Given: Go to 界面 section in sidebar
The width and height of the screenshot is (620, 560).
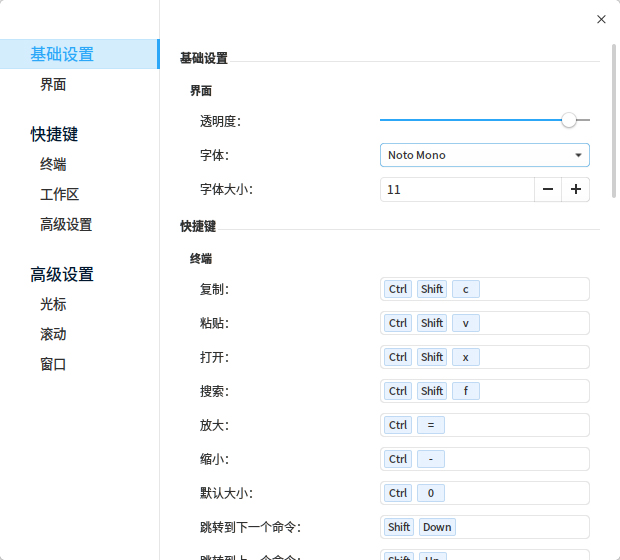Looking at the screenshot, I should point(53,85).
